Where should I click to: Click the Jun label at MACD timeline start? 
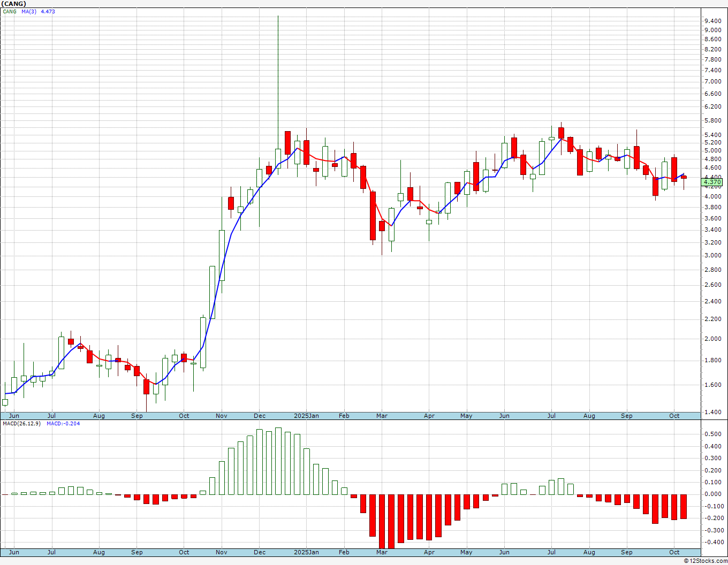pyautogui.click(x=14, y=552)
